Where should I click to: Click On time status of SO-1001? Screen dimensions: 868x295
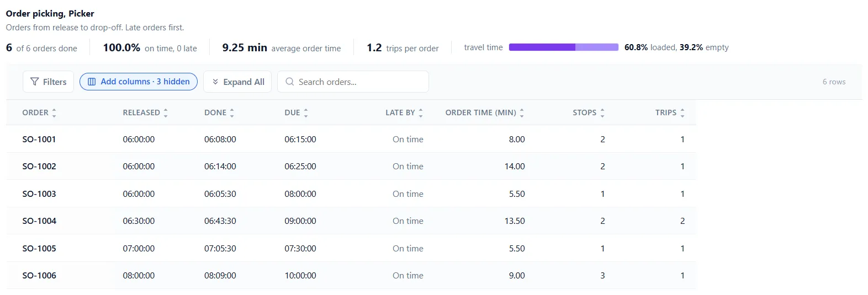pyautogui.click(x=408, y=139)
